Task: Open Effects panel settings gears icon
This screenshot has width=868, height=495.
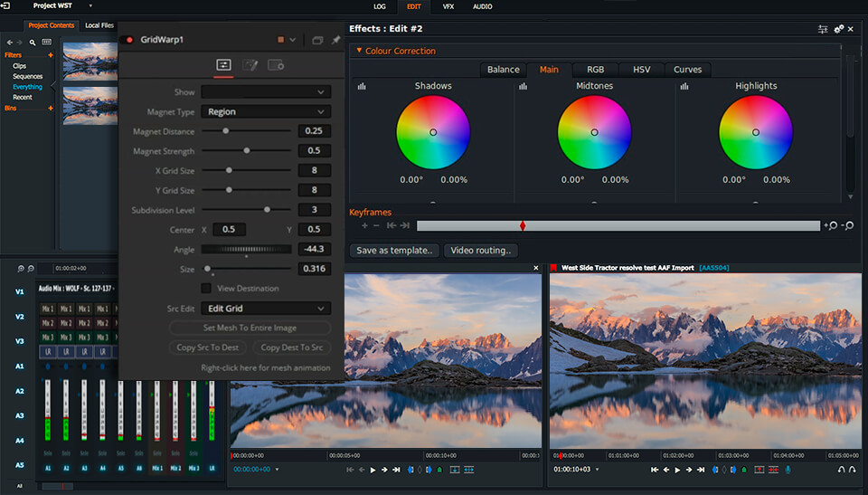Action: coord(839,29)
